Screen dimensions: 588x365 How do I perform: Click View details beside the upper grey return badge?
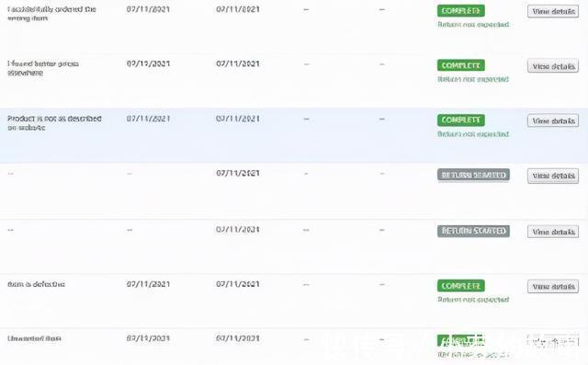[x=553, y=176]
